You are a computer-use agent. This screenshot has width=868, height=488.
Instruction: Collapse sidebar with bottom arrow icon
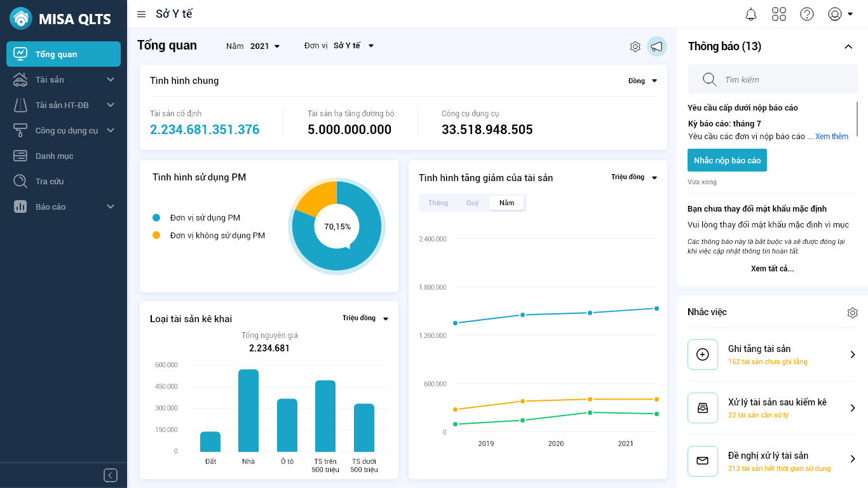(x=111, y=475)
